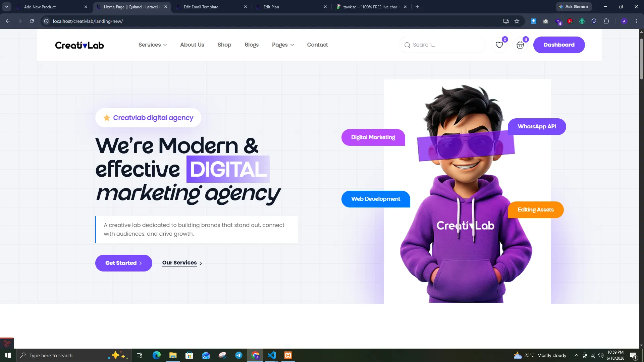Screen dimensions: 644x362
Task: Expand the Pages dropdown menu
Action: pyautogui.click(x=283, y=45)
